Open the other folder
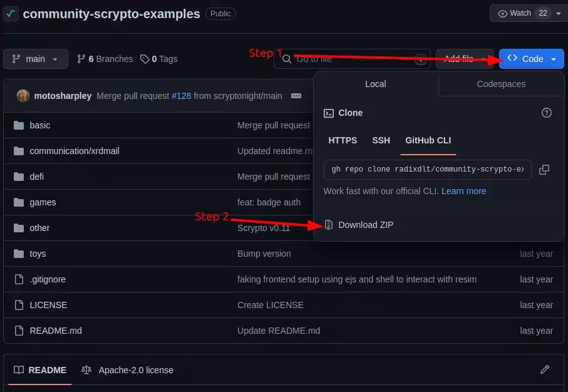The image size is (568, 392). pyautogui.click(x=39, y=228)
